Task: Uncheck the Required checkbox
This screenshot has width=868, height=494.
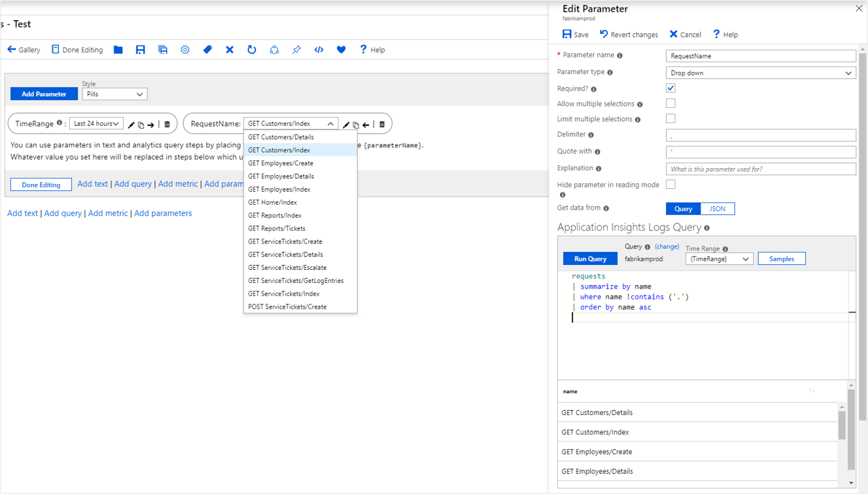Action: (x=669, y=88)
